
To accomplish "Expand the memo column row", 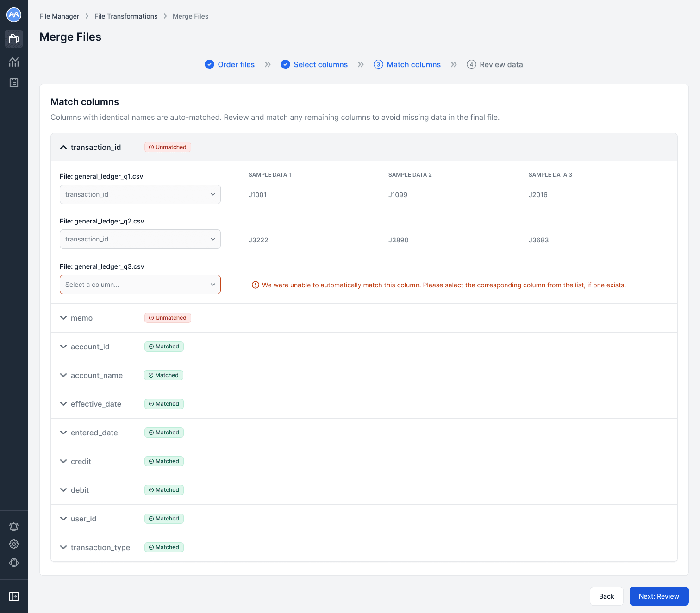I will pos(364,318).
